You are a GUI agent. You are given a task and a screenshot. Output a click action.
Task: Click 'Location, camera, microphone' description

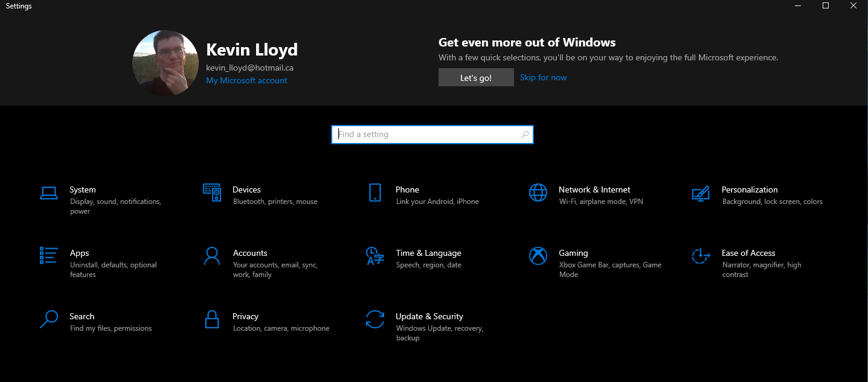281,328
